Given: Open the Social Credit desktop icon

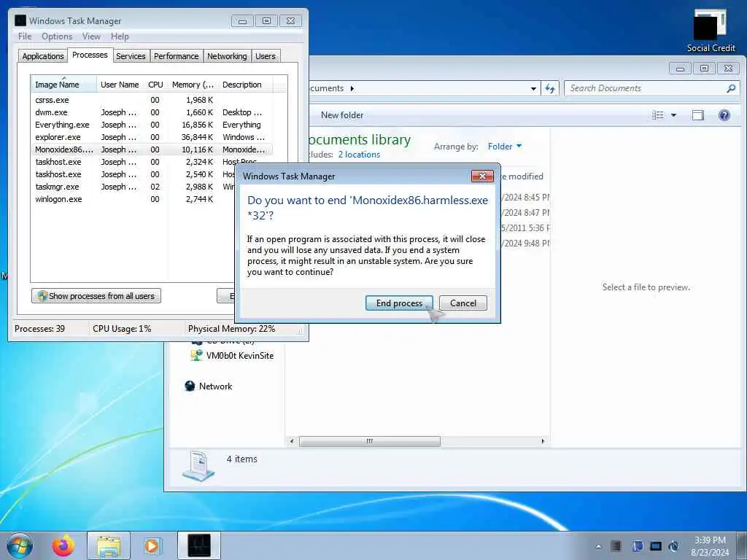Looking at the screenshot, I should click(x=711, y=31).
